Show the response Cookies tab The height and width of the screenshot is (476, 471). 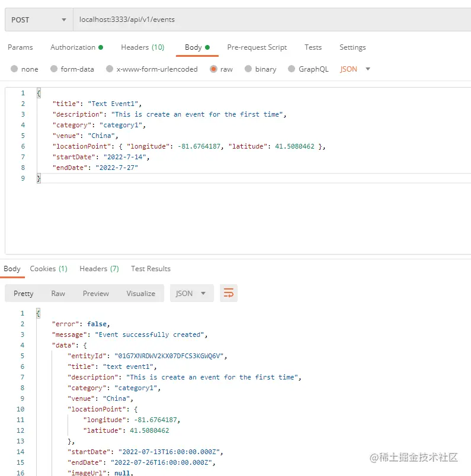49,269
